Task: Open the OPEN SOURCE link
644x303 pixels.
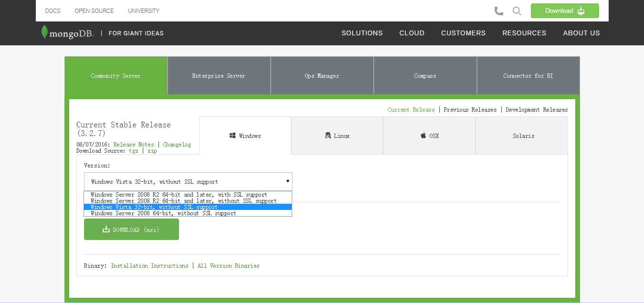Action: [94, 10]
